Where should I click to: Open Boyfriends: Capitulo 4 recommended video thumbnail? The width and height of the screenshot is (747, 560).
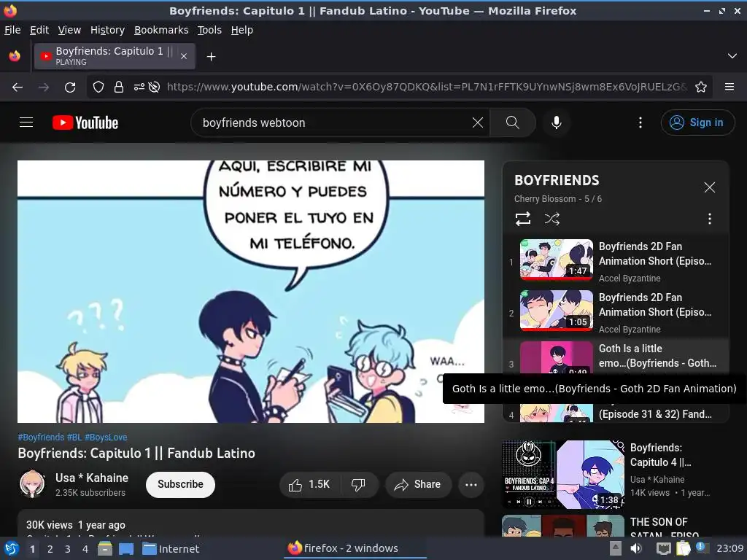click(x=563, y=475)
